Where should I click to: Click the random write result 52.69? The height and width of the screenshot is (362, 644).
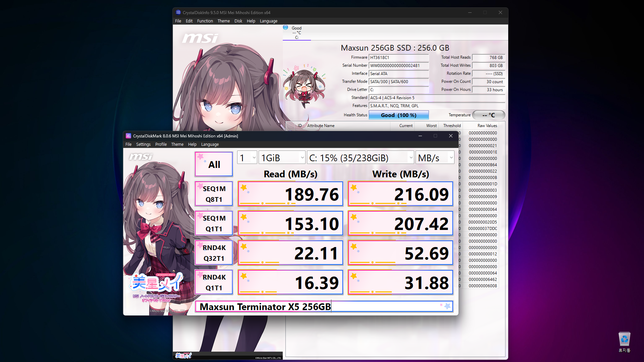[400, 253]
